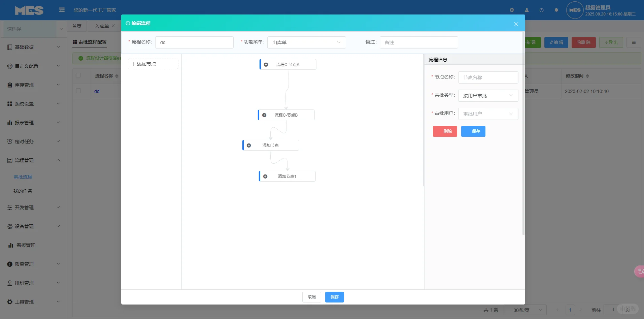Click the grid icon button right of 导出
The height and width of the screenshot is (319, 644).
point(634,42)
